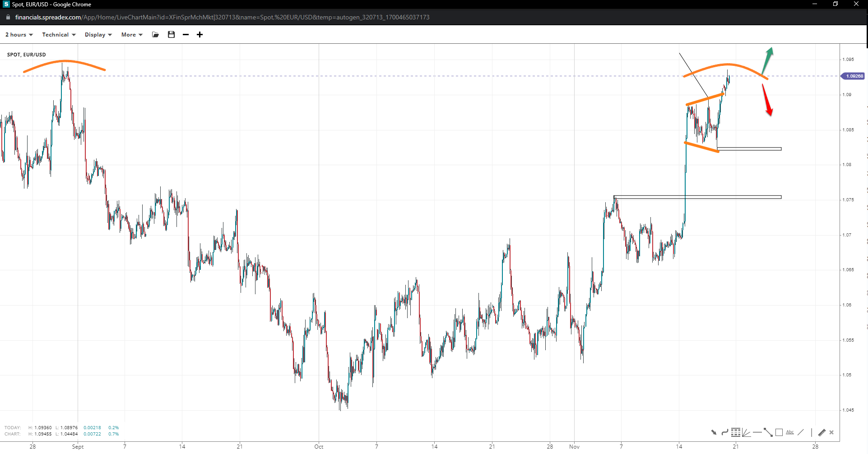Image resolution: width=868 pixels, height=454 pixels.
Task: Select the horizontal line tool
Action: click(x=757, y=432)
